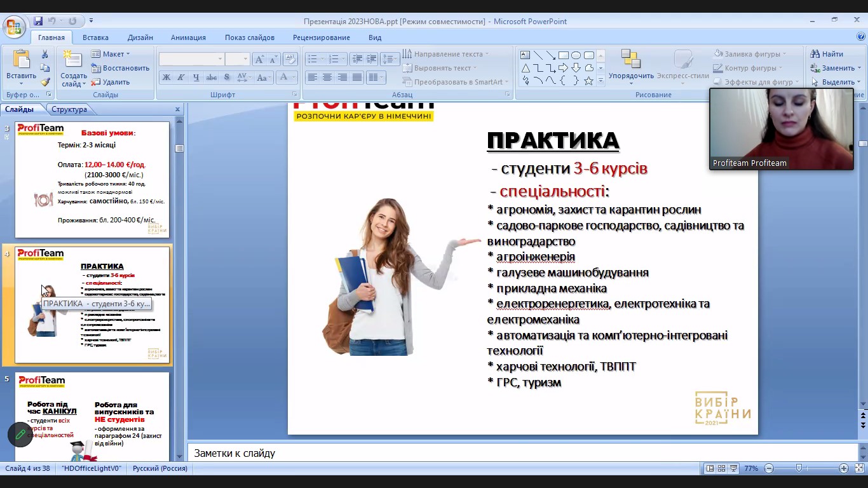868x488 pixels.
Task: Switch to the Структура outline tab
Action: [x=69, y=109]
